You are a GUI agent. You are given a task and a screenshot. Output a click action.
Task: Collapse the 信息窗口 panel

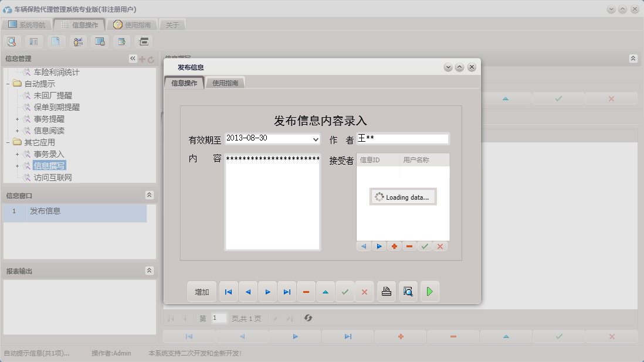tap(150, 195)
